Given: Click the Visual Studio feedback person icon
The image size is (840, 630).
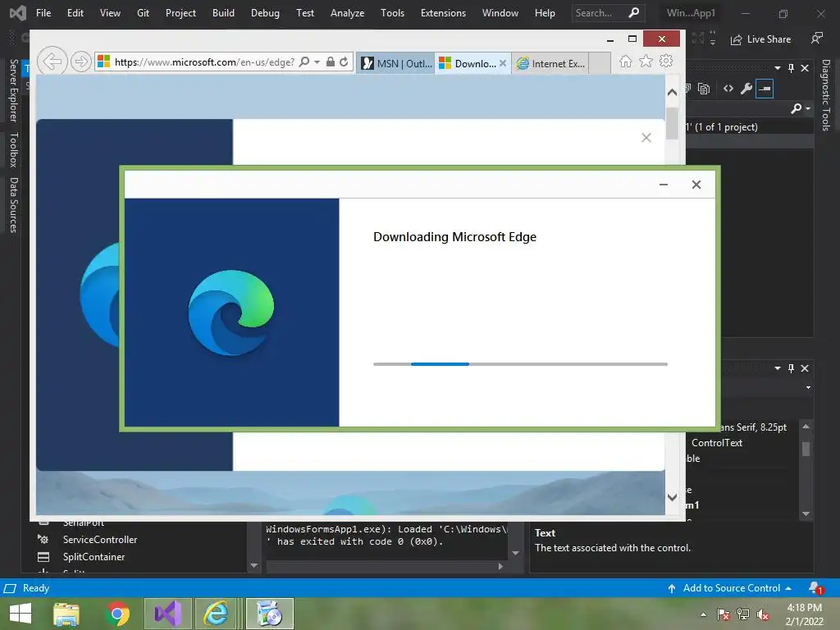Looking at the screenshot, I should coord(817,39).
